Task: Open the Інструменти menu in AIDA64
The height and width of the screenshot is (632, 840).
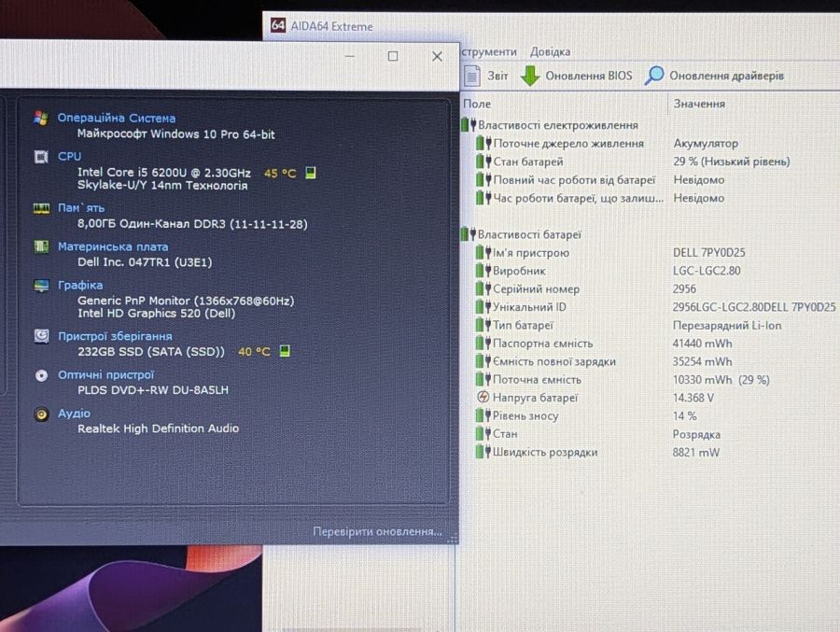Action: [488, 51]
